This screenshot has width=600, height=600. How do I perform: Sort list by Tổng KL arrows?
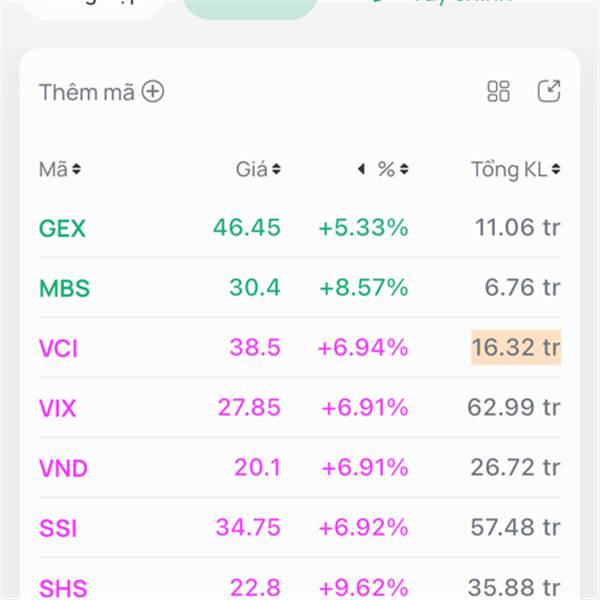pos(556,170)
